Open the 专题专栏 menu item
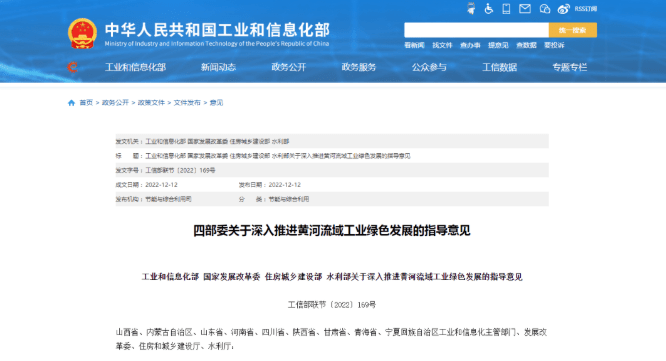Viewport: 666px width, 361px height. pyautogui.click(x=570, y=67)
